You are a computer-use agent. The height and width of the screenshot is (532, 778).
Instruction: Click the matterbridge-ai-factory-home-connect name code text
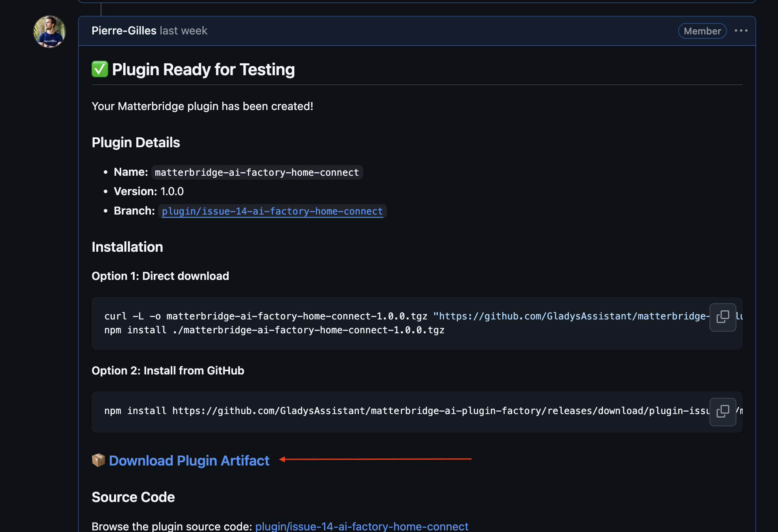click(x=257, y=172)
